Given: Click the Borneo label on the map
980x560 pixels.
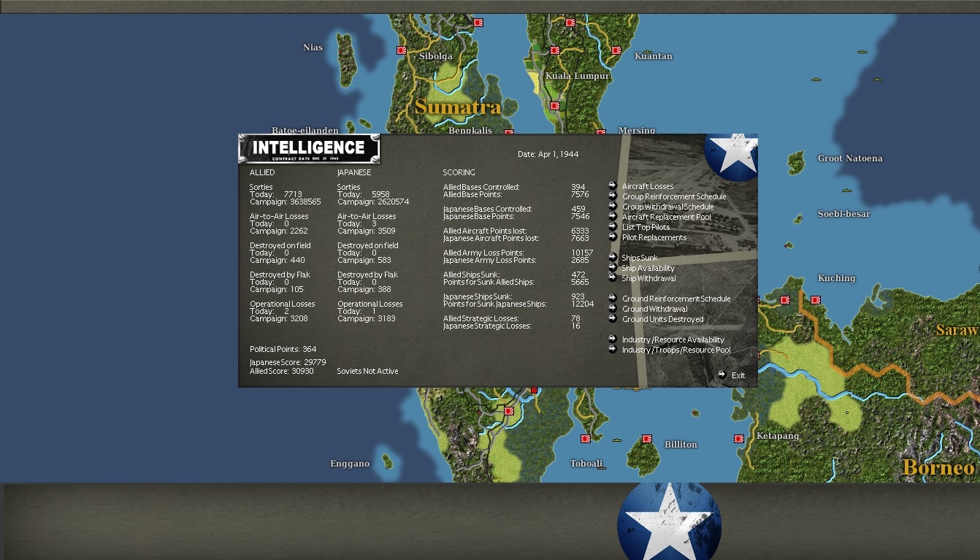Looking at the screenshot, I should [938, 467].
